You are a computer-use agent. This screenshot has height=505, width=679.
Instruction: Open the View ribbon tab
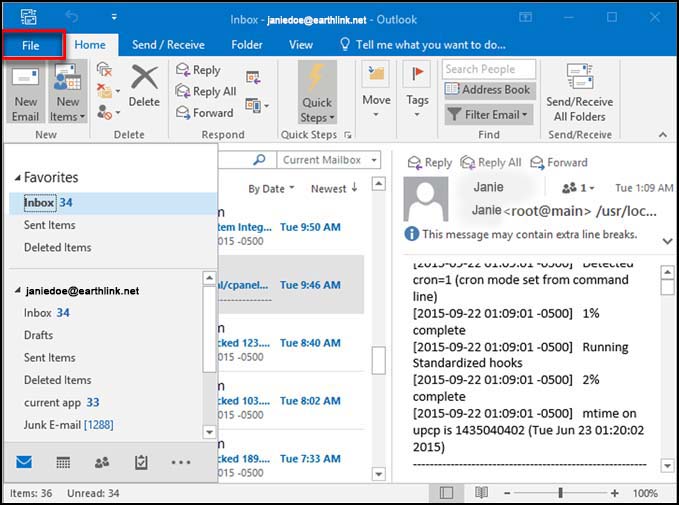click(x=301, y=45)
